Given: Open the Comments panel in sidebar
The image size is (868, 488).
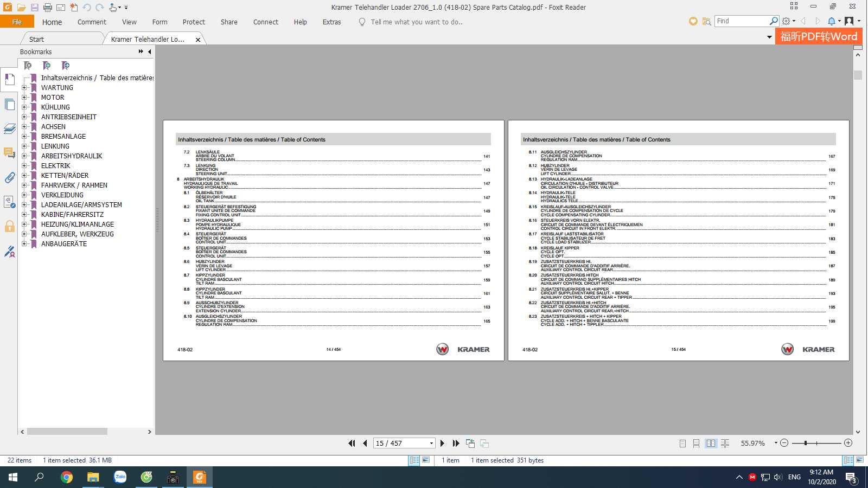Looking at the screenshot, I should pos(10,153).
